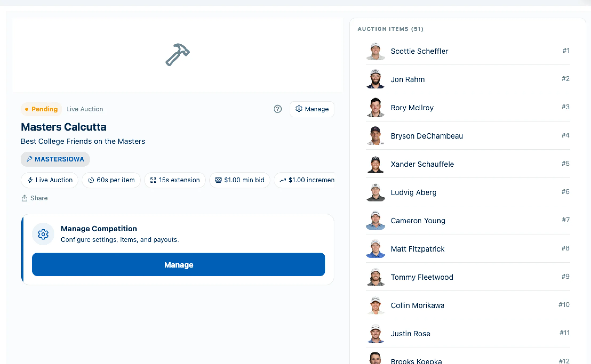Select Justin Rose auction item
This screenshot has width=591, height=364.
pyautogui.click(x=468, y=333)
